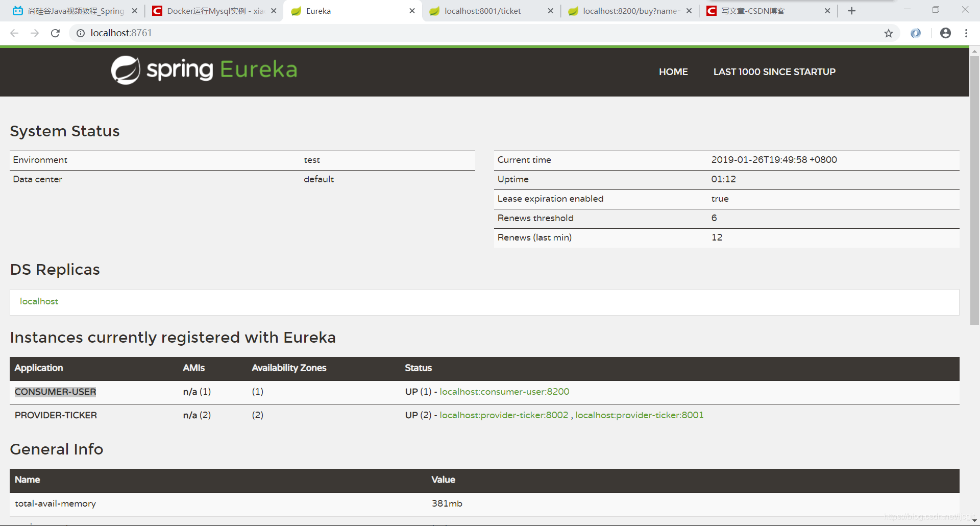Screen dimensions: 980x526
Task: Open localhost:provider-ticker:8001 instance link
Action: tap(640, 415)
